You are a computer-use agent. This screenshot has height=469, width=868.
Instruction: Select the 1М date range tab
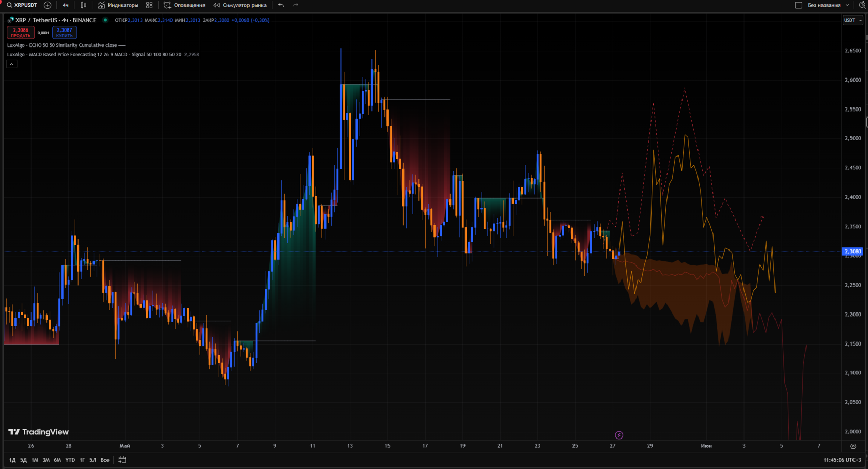[x=35, y=460]
